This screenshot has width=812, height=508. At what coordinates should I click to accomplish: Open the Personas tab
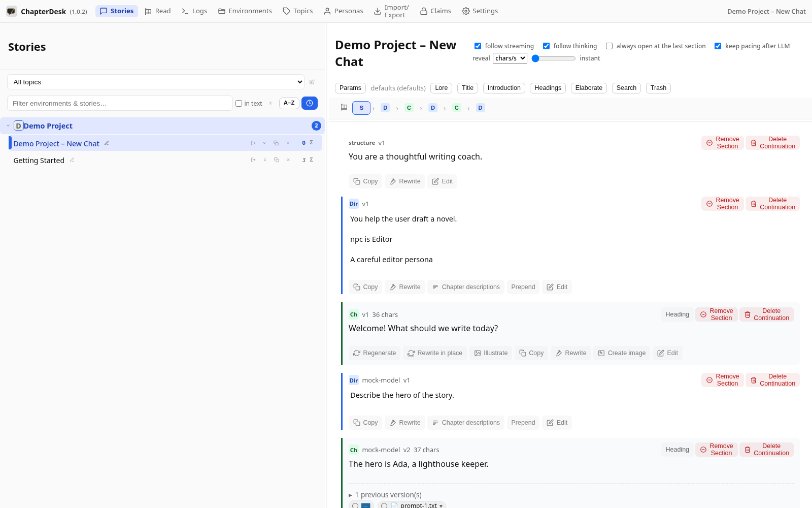344,11
